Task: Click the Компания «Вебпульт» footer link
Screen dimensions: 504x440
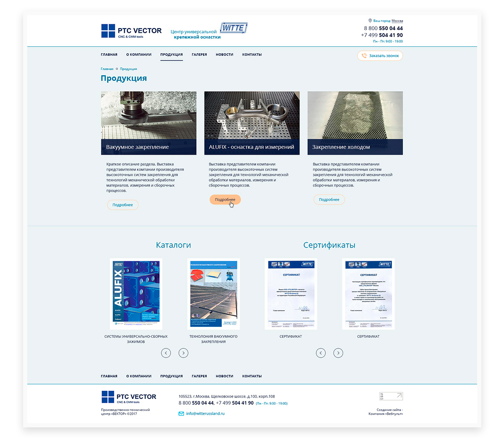Action: tap(386, 414)
